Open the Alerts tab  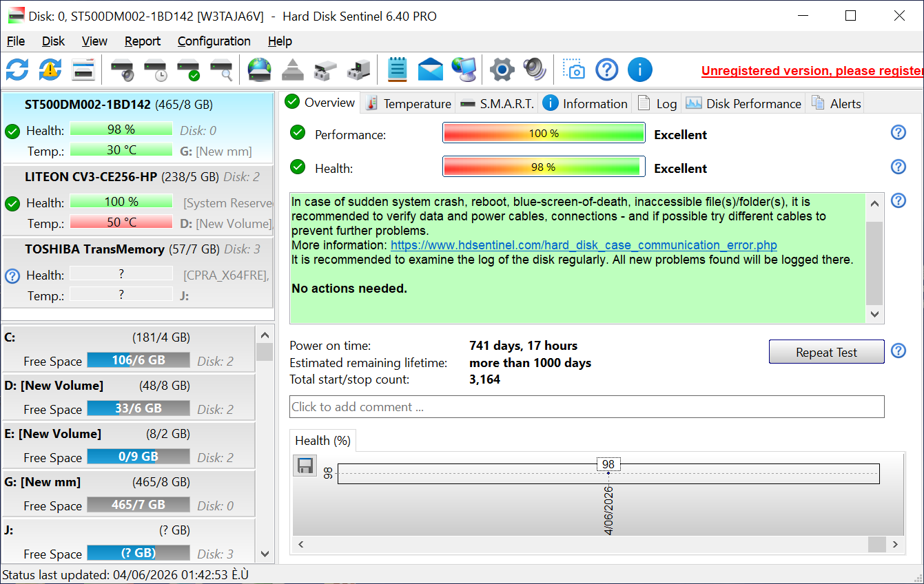tap(836, 103)
